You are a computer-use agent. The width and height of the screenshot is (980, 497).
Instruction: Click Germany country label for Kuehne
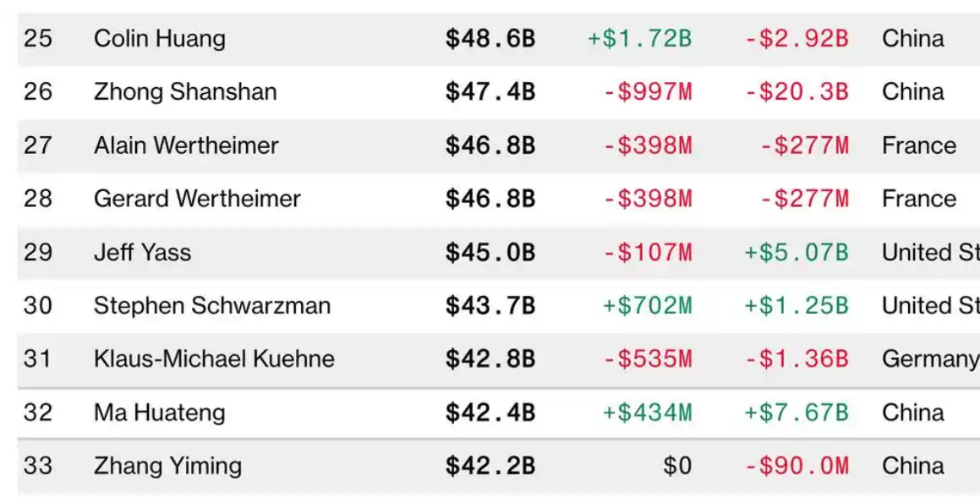pos(930,359)
